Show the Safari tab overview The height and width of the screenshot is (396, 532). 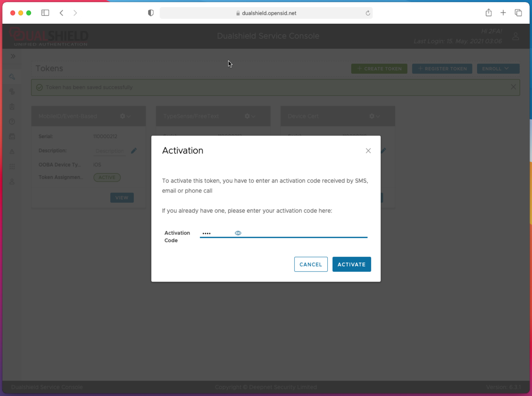(518, 13)
